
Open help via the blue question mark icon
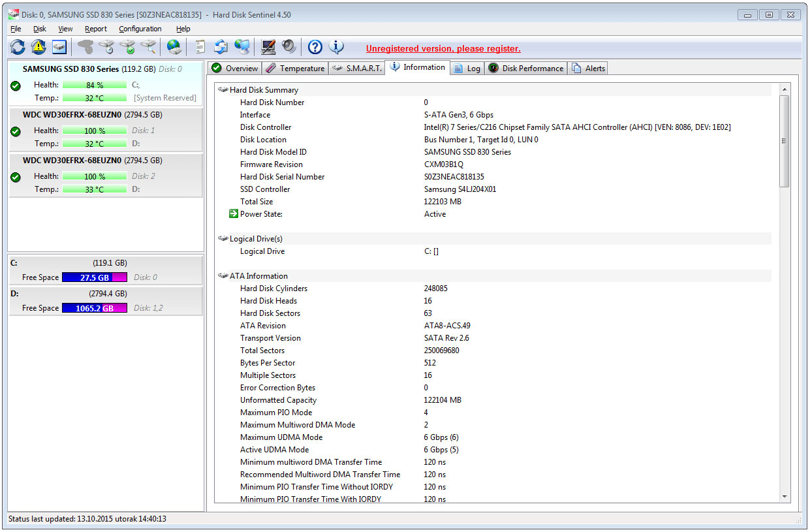pyautogui.click(x=315, y=47)
